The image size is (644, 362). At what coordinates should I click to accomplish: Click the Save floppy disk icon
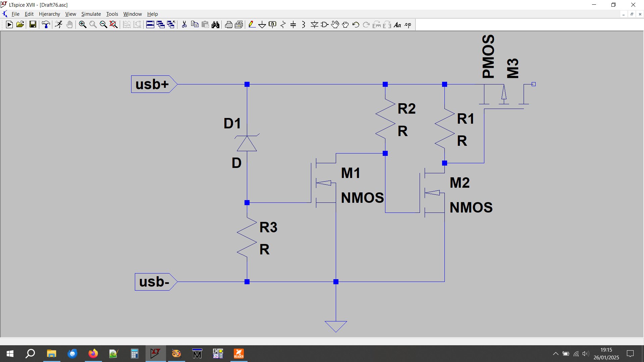point(33,24)
